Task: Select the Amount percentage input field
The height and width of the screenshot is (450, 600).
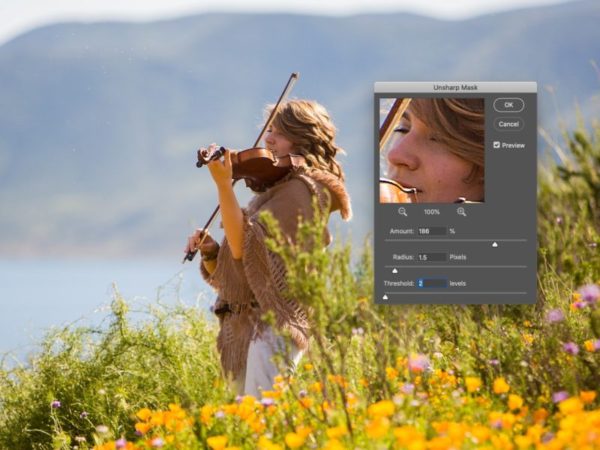Action: (431, 231)
